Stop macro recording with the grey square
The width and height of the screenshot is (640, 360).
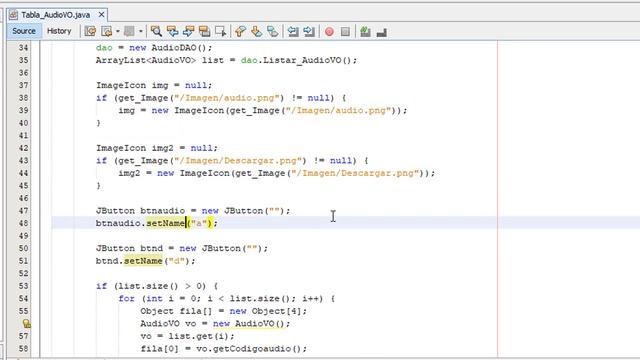[x=345, y=31]
